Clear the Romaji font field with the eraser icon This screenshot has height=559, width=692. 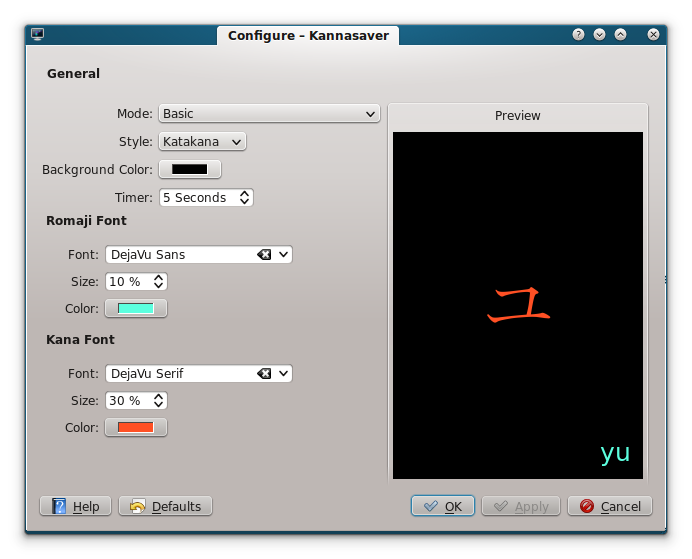[x=264, y=255]
